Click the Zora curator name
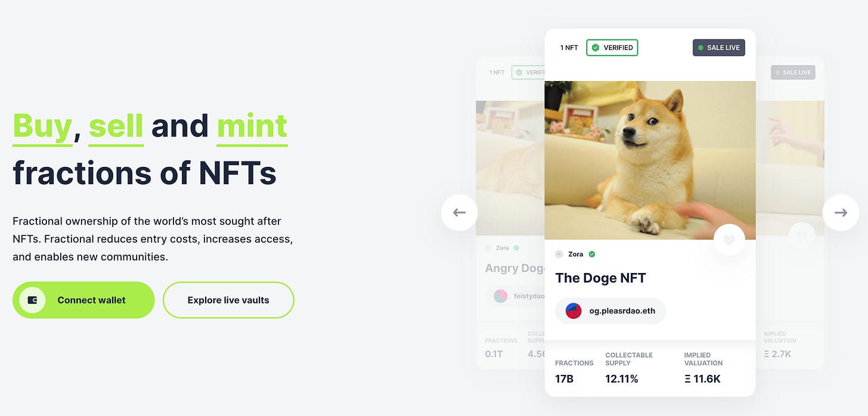Screen dimensions: 868x416 [x=576, y=254]
